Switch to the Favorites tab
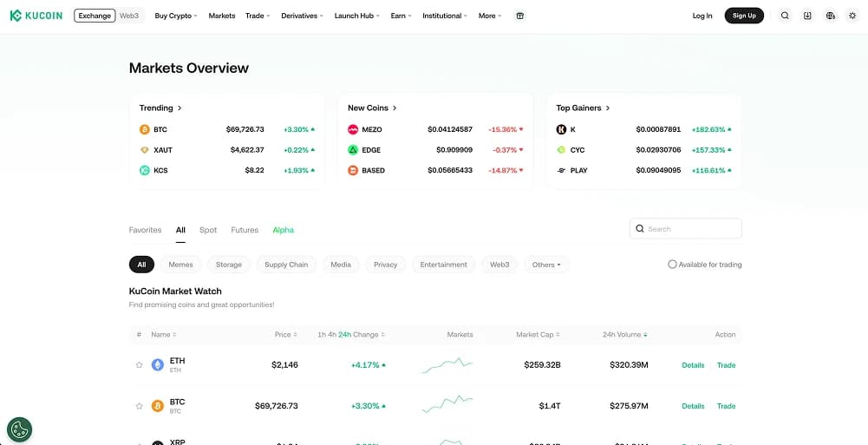The width and height of the screenshot is (868, 445). pyautogui.click(x=145, y=230)
